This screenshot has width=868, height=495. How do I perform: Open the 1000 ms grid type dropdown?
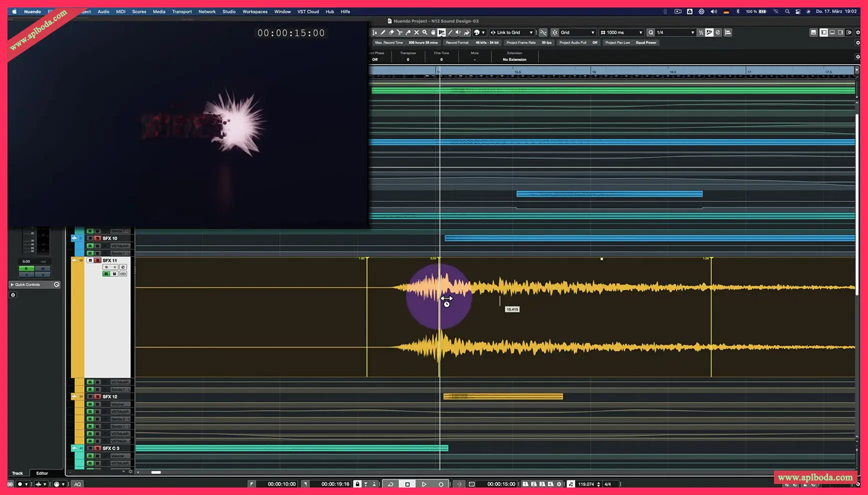coord(621,32)
